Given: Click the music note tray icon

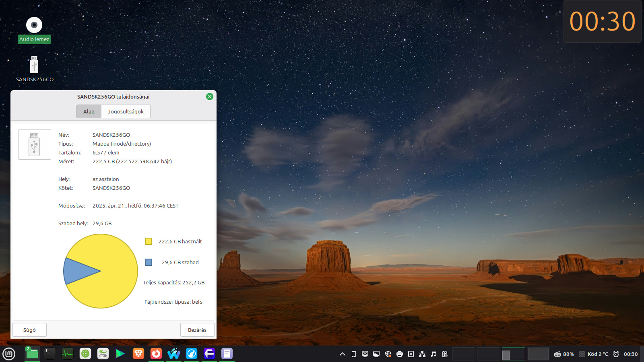Looking at the screenshot, I should click(x=433, y=354).
